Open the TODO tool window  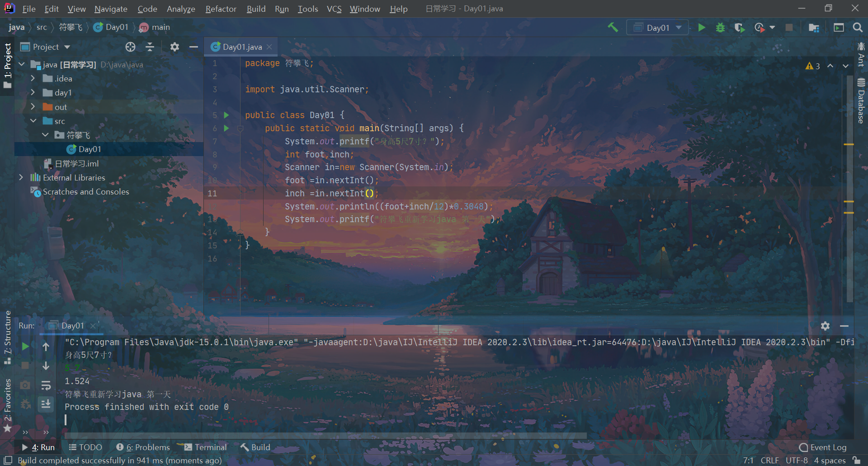85,447
